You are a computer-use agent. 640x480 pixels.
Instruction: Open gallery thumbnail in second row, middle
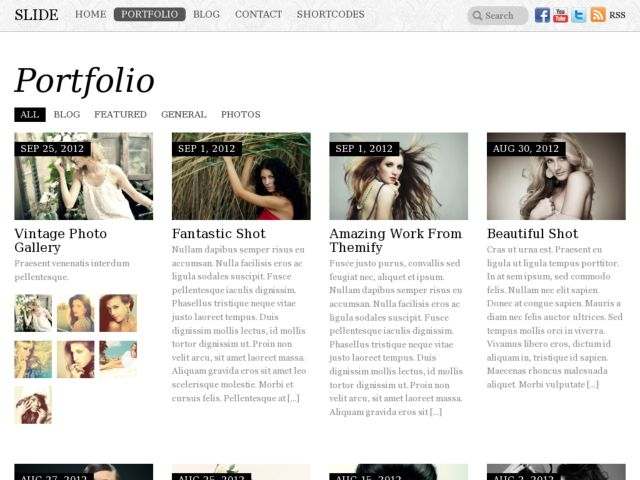click(76, 359)
